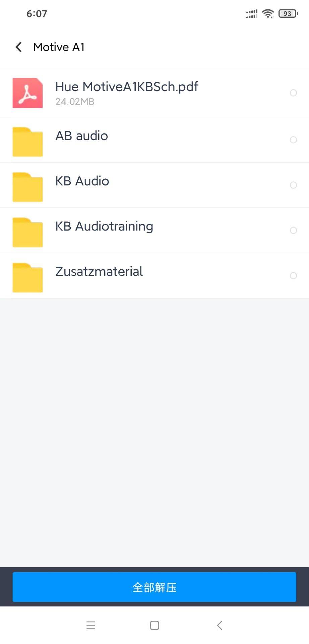Tap the back arrow beside Motive A1
This screenshot has width=309, height=644.
point(19,47)
